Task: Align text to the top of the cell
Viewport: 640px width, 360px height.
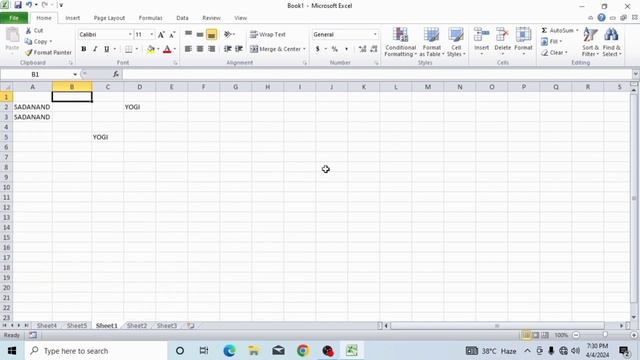Action: pos(188,34)
